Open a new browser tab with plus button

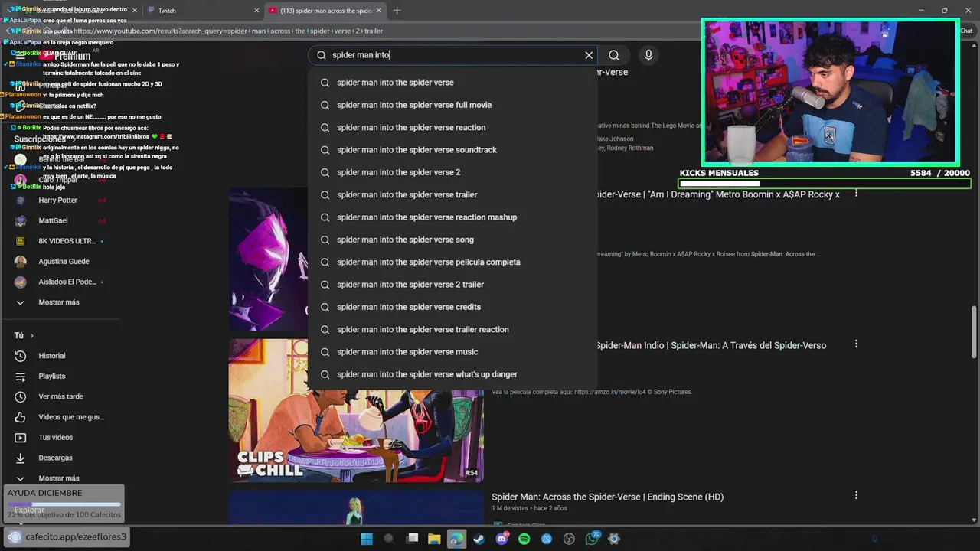(397, 11)
